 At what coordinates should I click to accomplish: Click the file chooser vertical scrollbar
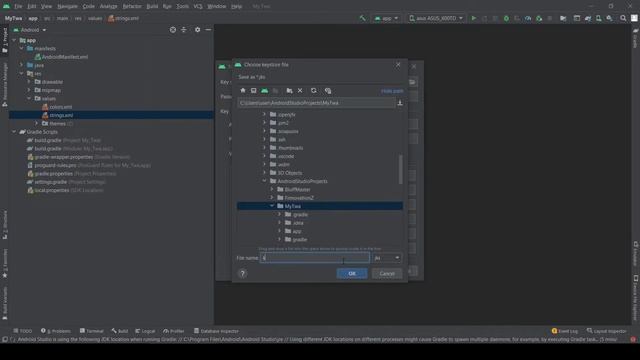point(400,169)
